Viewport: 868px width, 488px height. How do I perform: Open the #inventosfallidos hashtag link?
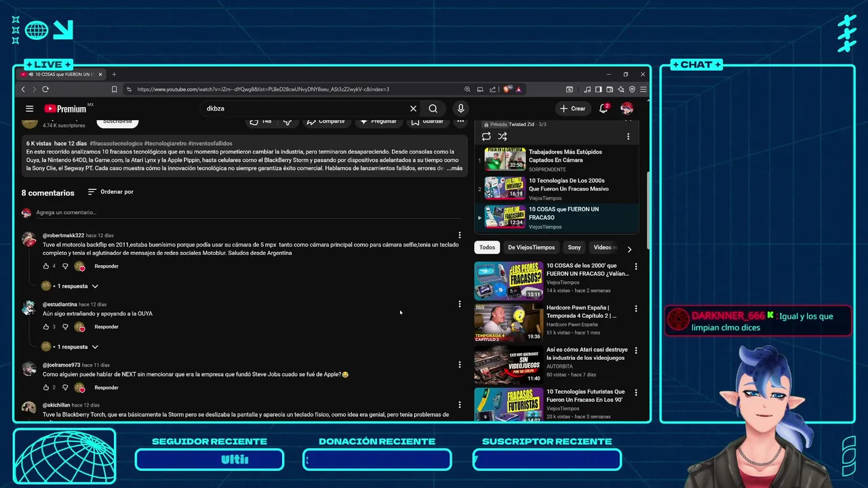click(210, 144)
